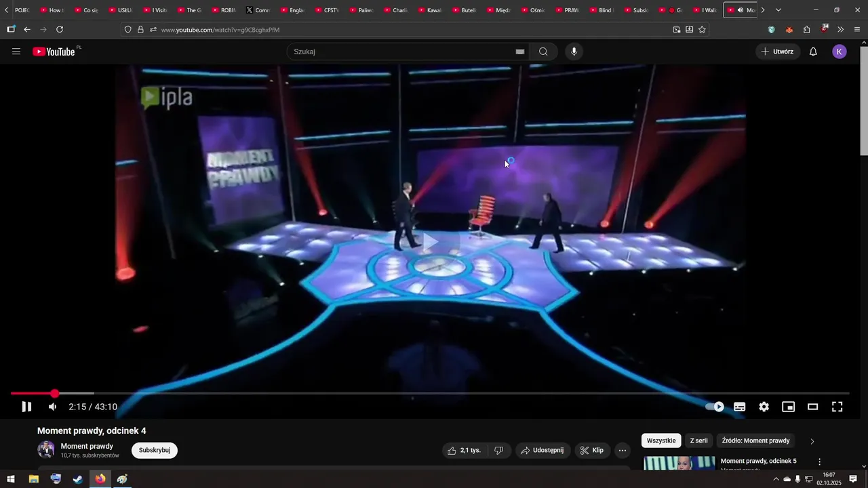Click the Firefox taskbar icon

coord(100,479)
